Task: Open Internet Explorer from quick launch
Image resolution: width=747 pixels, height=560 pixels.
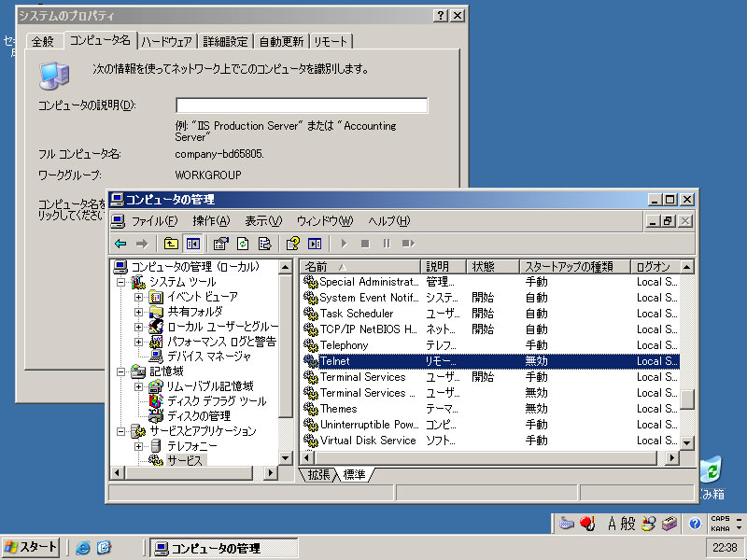Action: click(x=83, y=548)
